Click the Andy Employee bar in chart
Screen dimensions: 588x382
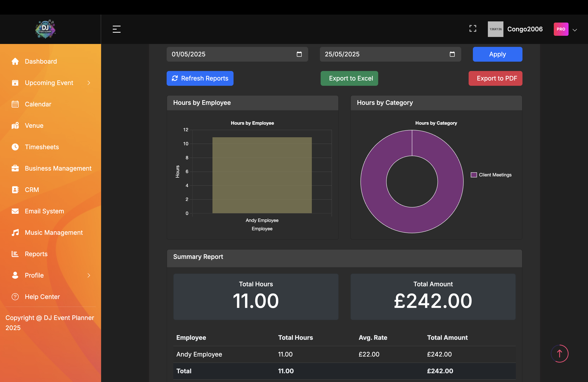click(262, 175)
